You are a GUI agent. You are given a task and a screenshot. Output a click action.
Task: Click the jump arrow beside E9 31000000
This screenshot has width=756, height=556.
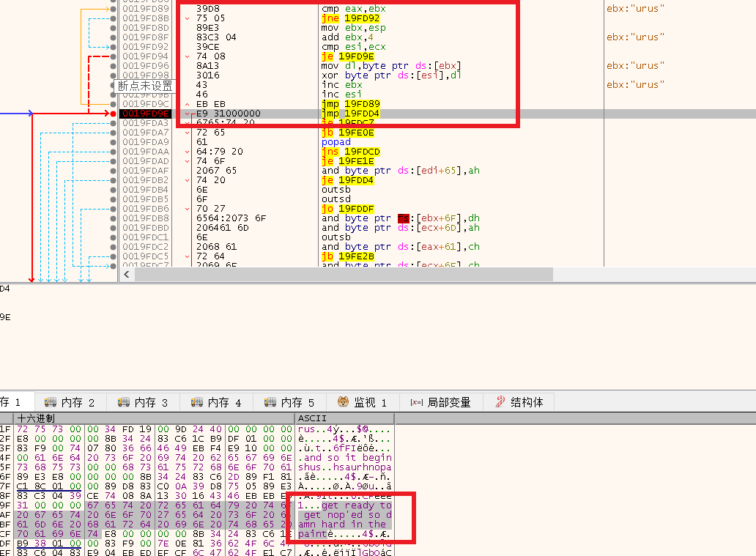point(187,114)
